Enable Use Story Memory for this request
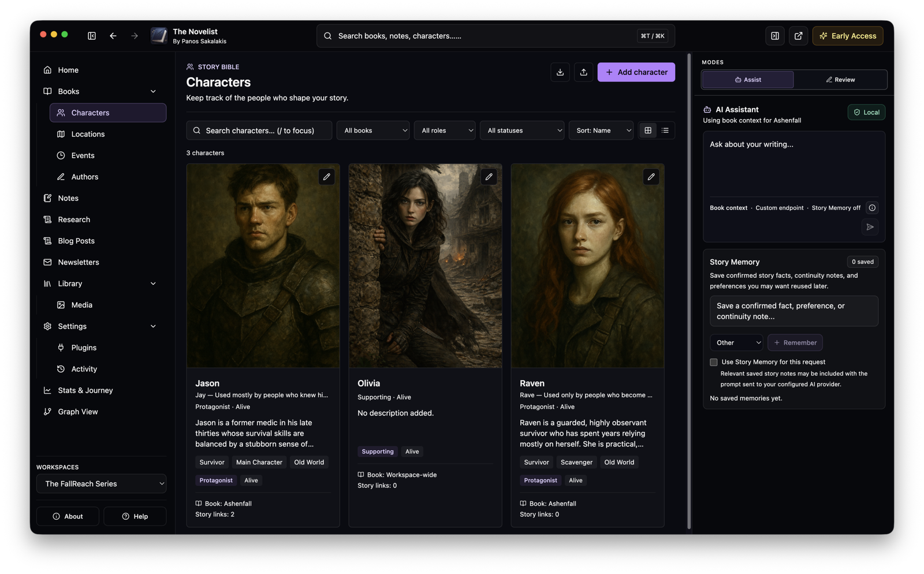The height and width of the screenshot is (574, 924). point(714,362)
